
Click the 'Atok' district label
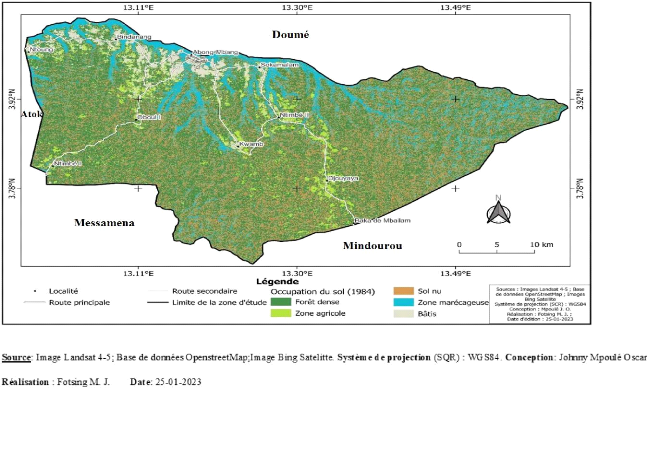[x=32, y=114]
